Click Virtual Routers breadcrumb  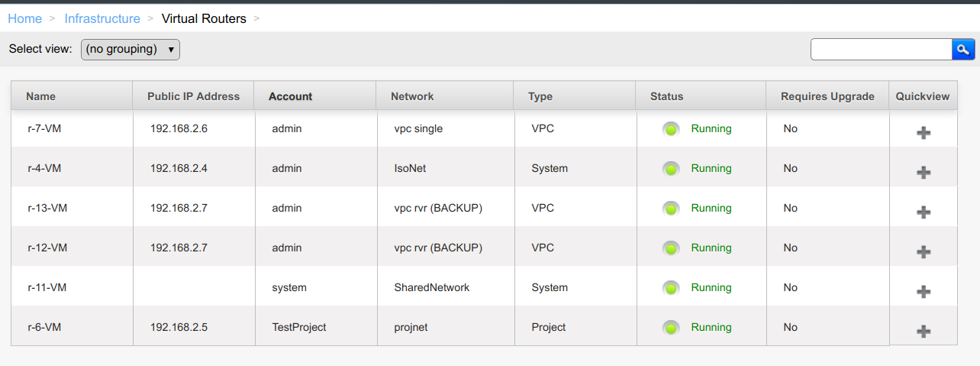(204, 18)
